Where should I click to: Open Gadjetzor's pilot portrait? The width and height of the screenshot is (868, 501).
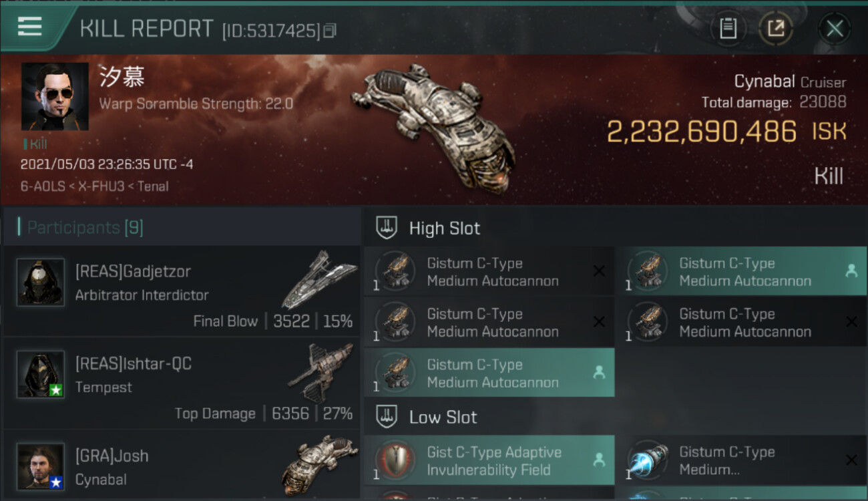point(41,283)
